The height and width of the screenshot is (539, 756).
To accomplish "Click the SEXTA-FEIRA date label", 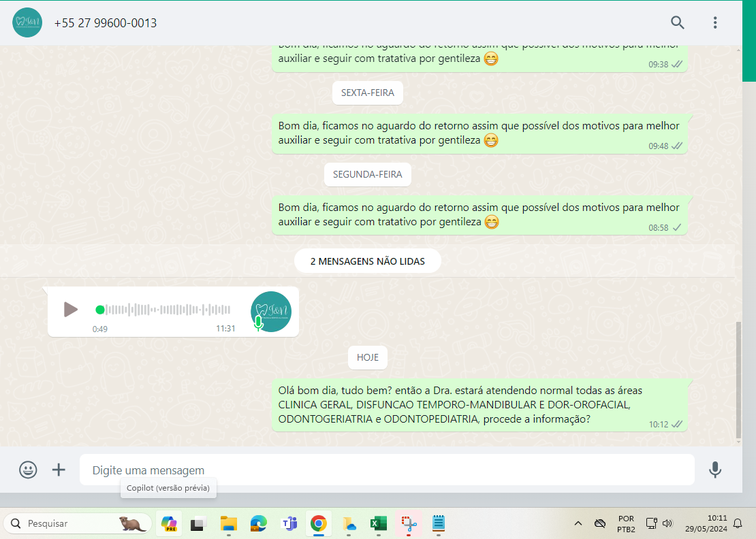I will click(x=367, y=93).
